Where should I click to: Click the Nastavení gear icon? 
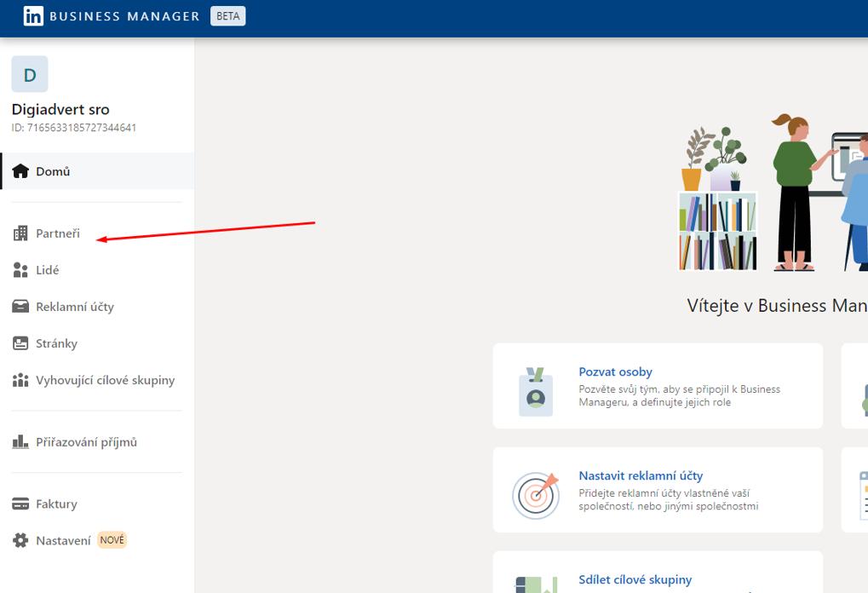click(19, 539)
